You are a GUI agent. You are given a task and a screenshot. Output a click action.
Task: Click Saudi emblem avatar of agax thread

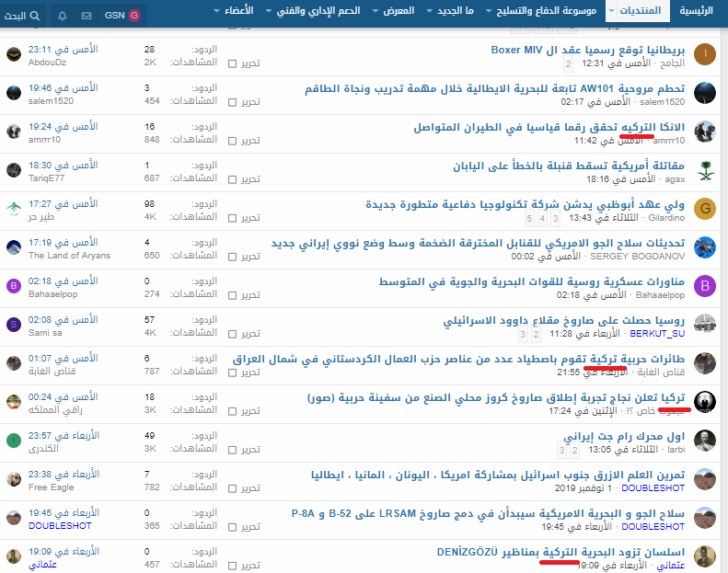(704, 170)
